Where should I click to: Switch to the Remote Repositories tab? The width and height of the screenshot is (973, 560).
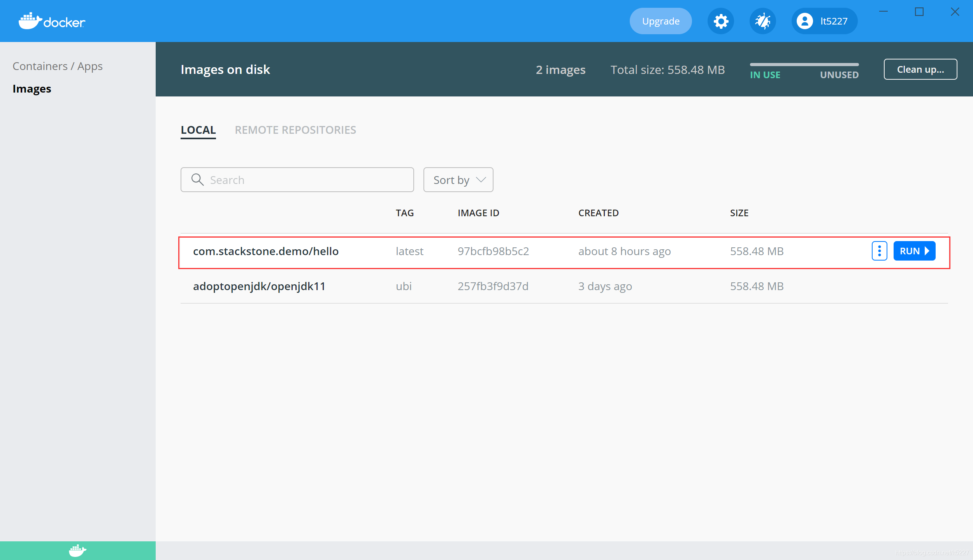295,130
